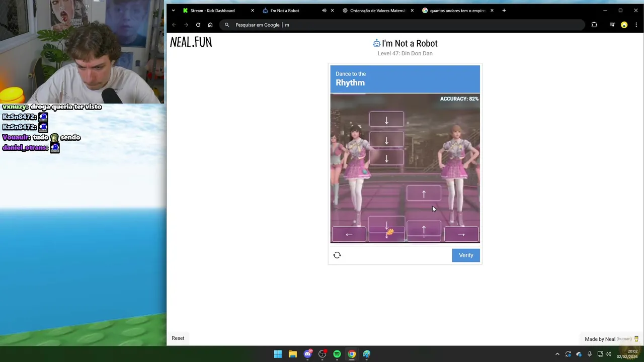
Task: Open the browser three-dot menu
Action: [636, 25]
